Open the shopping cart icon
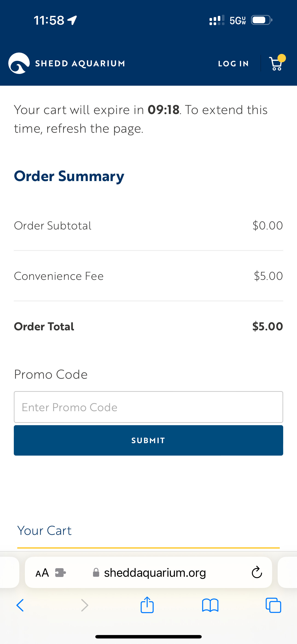The image size is (297, 644). (276, 64)
